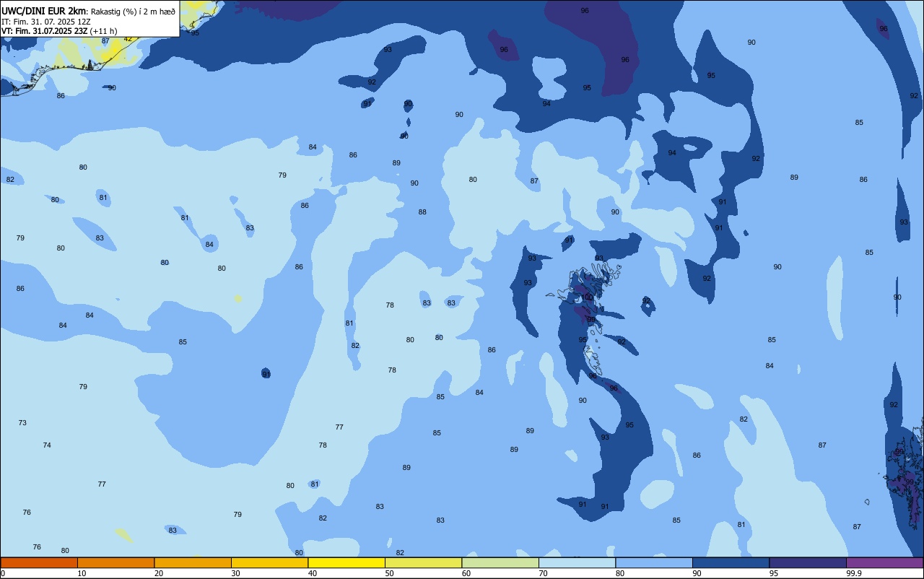Click the humidity value '74' on the map
924x579 pixels.
(x=47, y=445)
